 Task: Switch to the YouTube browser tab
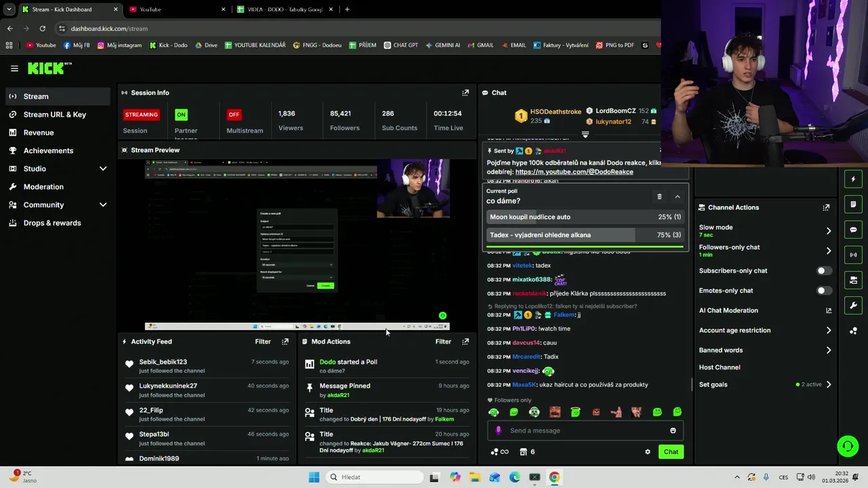pos(178,9)
